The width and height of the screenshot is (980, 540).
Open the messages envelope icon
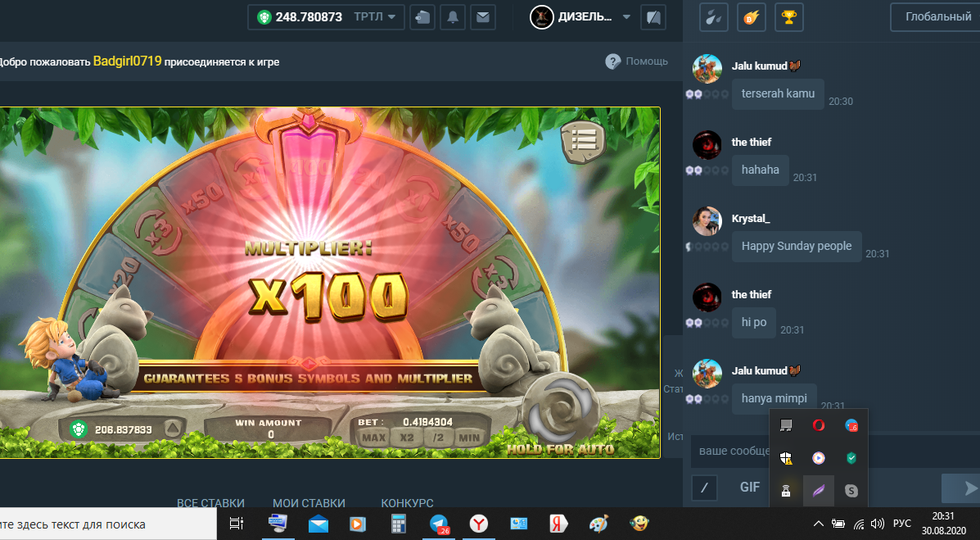[x=483, y=17]
